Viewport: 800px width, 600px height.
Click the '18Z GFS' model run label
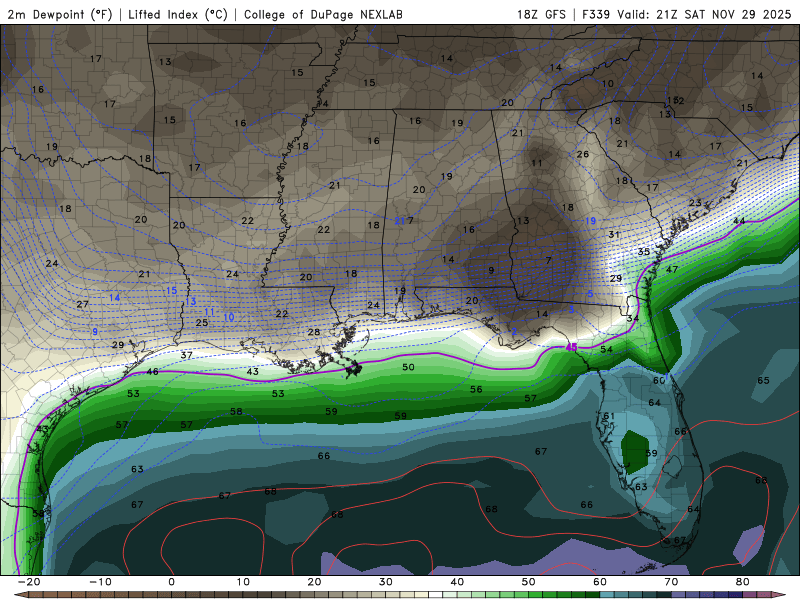tap(541, 14)
